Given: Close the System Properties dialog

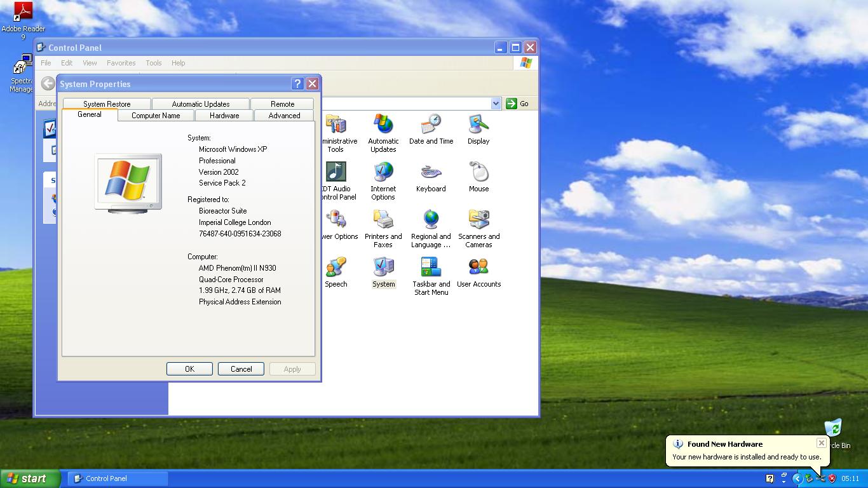Looking at the screenshot, I should (x=312, y=84).
